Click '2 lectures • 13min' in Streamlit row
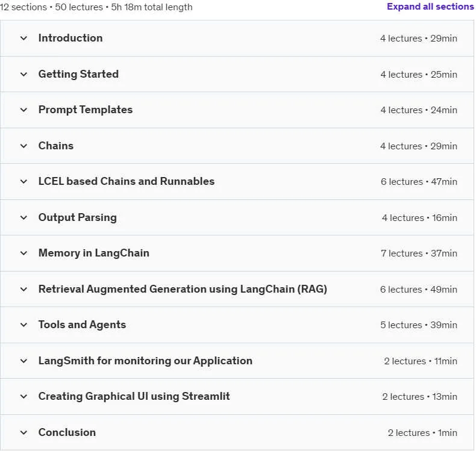This screenshot has height=451, width=476. pos(419,397)
